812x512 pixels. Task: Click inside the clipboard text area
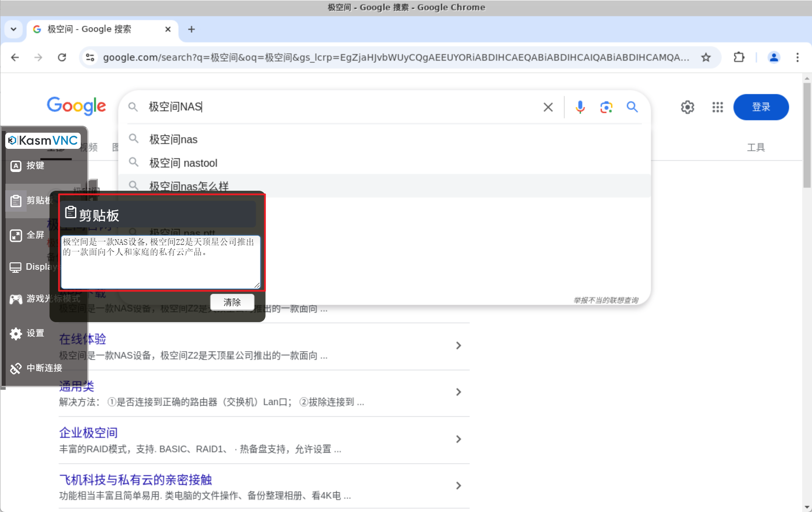point(161,262)
